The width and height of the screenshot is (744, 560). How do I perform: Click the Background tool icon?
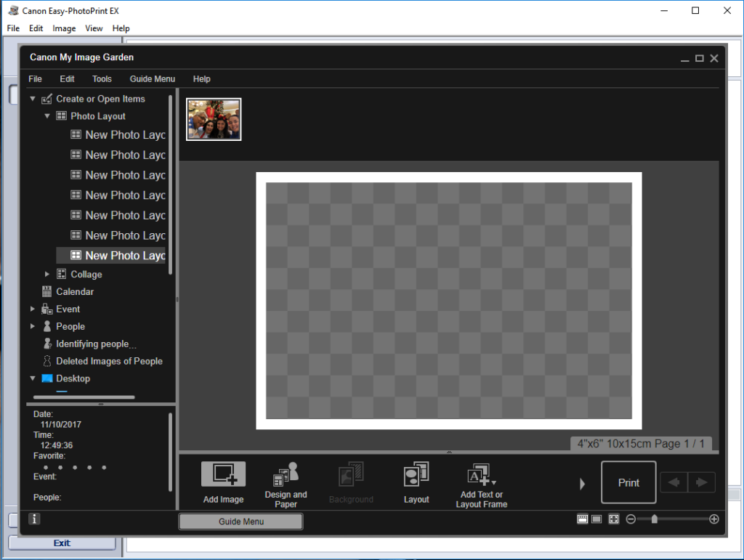(x=351, y=474)
